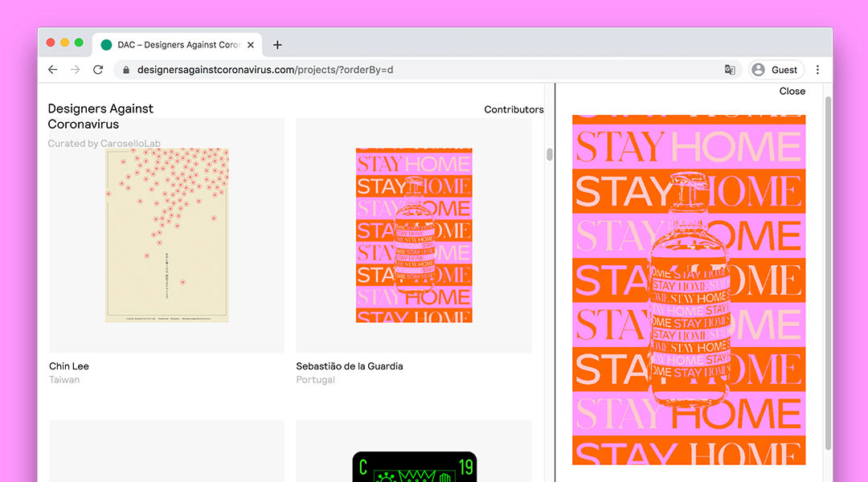
Task: Open Chin Lee's poster thumbnail
Action: [x=166, y=235]
